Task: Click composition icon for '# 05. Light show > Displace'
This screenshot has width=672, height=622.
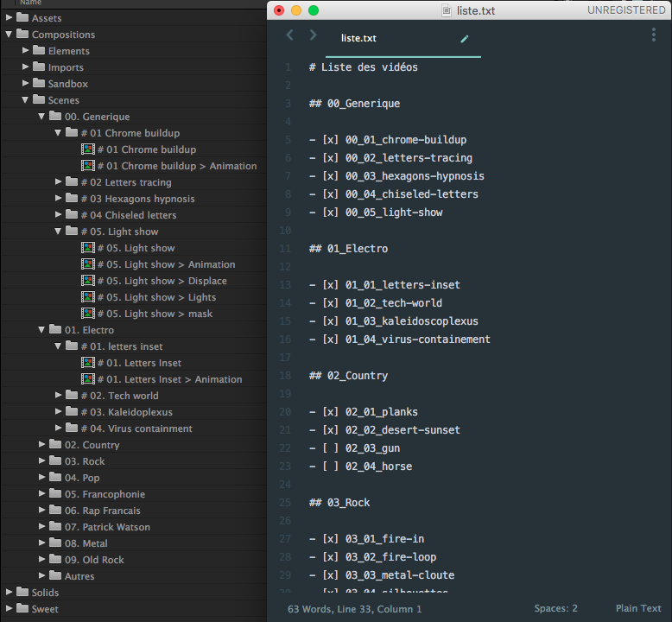Action: (88, 281)
